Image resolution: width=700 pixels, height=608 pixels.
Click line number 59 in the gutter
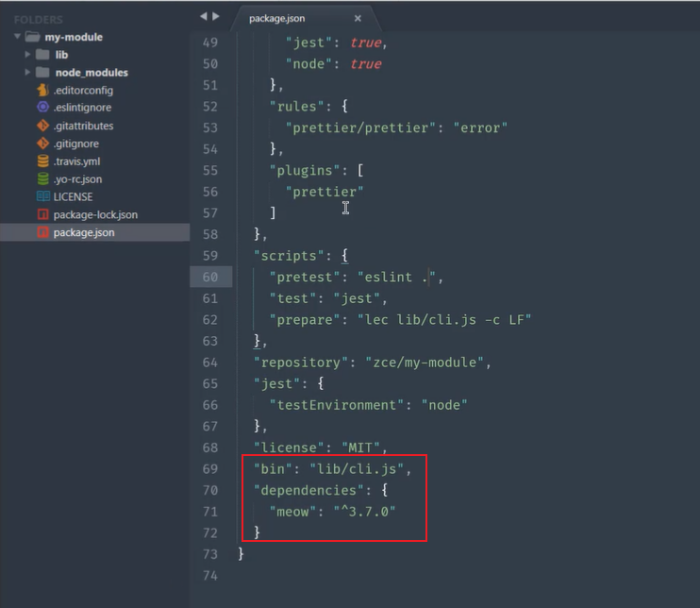(x=209, y=256)
